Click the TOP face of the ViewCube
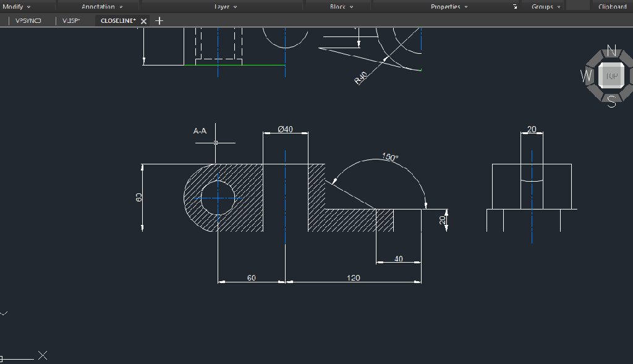 (x=611, y=75)
